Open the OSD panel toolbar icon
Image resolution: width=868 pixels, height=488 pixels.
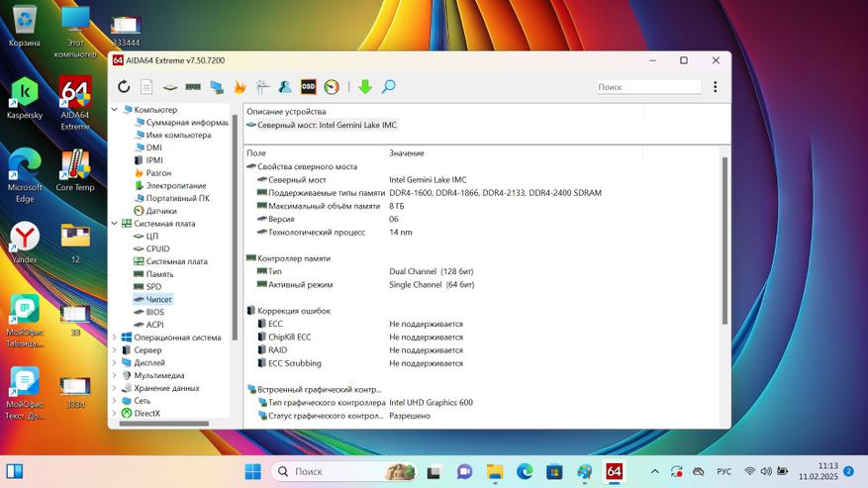click(x=309, y=87)
